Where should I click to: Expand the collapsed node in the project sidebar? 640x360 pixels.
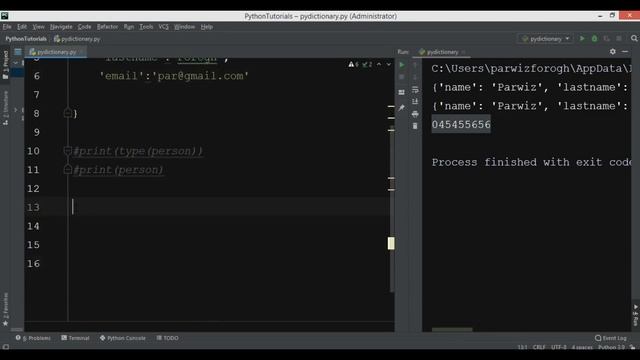[x=16, y=110]
